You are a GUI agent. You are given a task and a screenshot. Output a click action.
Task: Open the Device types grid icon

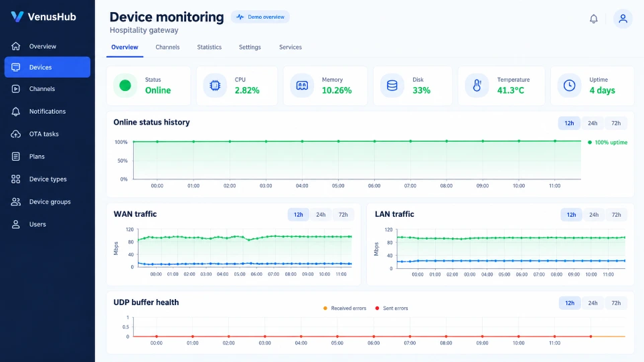(x=15, y=179)
